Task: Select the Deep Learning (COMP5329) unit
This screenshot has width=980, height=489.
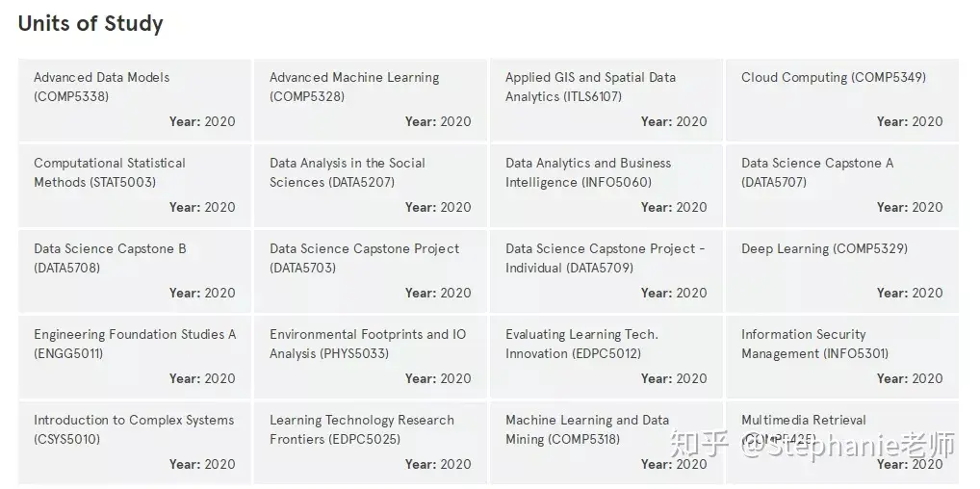Action: click(842, 271)
